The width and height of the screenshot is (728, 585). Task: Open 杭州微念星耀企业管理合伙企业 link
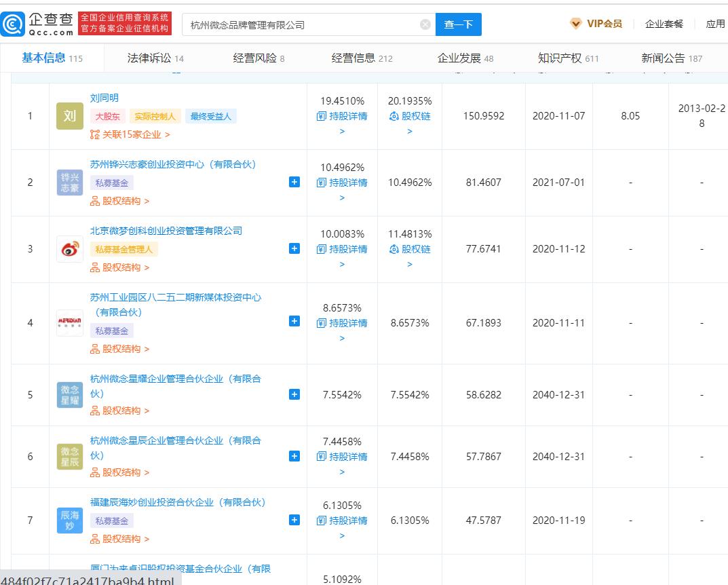point(176,386)
